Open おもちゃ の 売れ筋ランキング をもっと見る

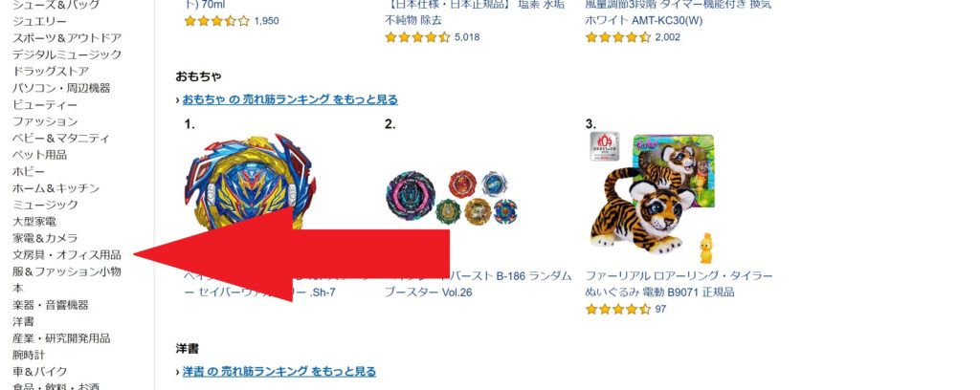[x=290, y=99]
